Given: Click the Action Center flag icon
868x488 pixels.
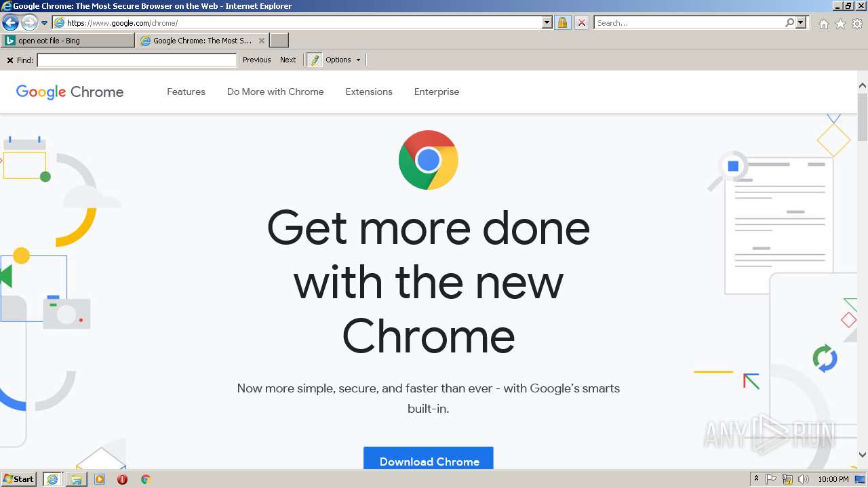Looking at the screenshot, I should click(771, 479).
